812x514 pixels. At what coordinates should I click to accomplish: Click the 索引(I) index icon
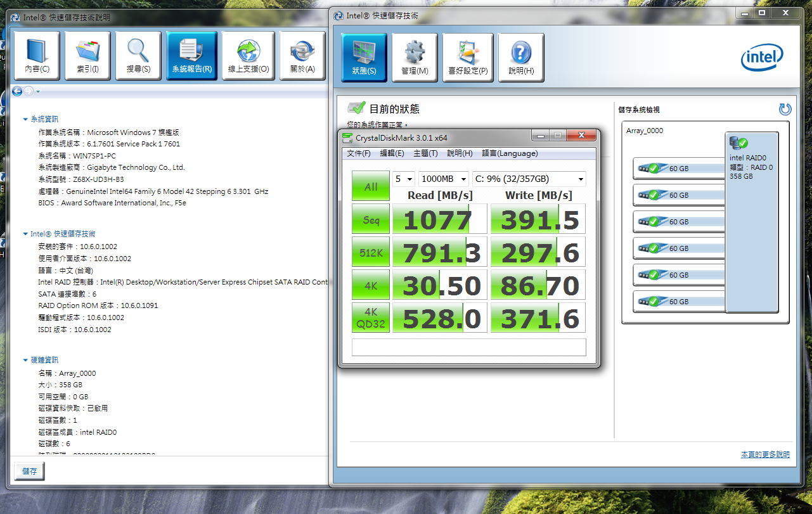(87, 56)
